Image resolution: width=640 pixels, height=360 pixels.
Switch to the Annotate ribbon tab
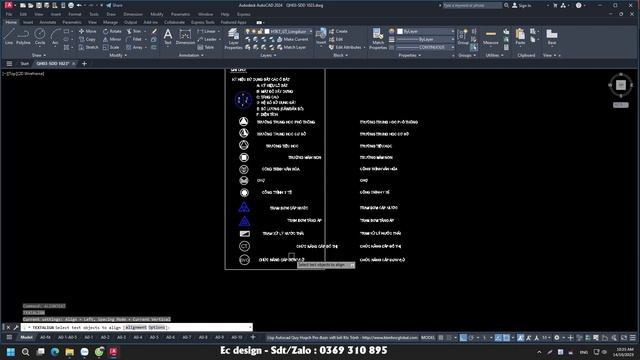point(48,22)
